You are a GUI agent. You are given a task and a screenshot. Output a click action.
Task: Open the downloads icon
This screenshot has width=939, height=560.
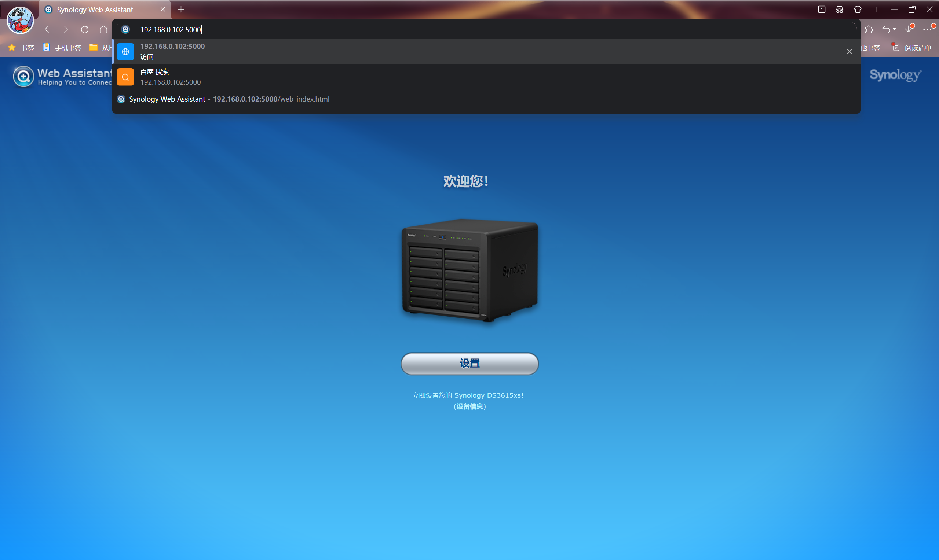(909, 29)
